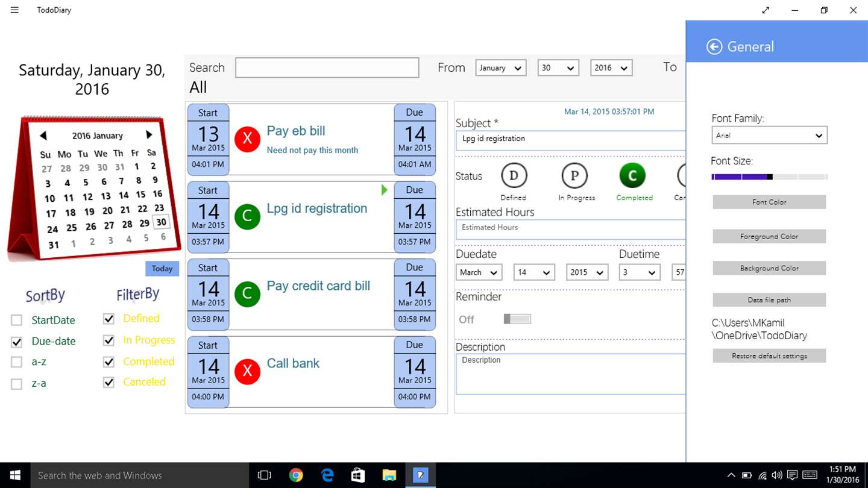Uncheck the Completed filter

pyautogui.click(x=108, y=362)
